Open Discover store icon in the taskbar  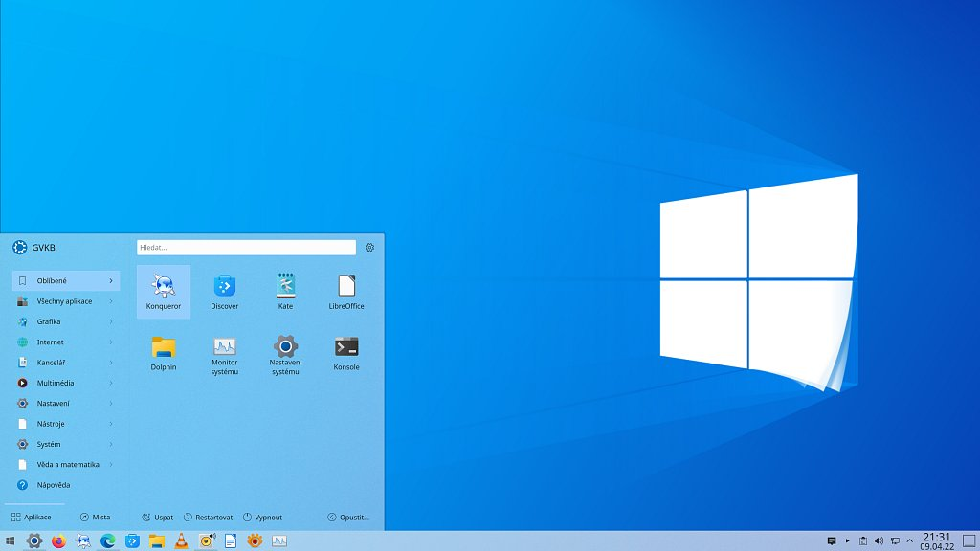click(x=132, y=541)
